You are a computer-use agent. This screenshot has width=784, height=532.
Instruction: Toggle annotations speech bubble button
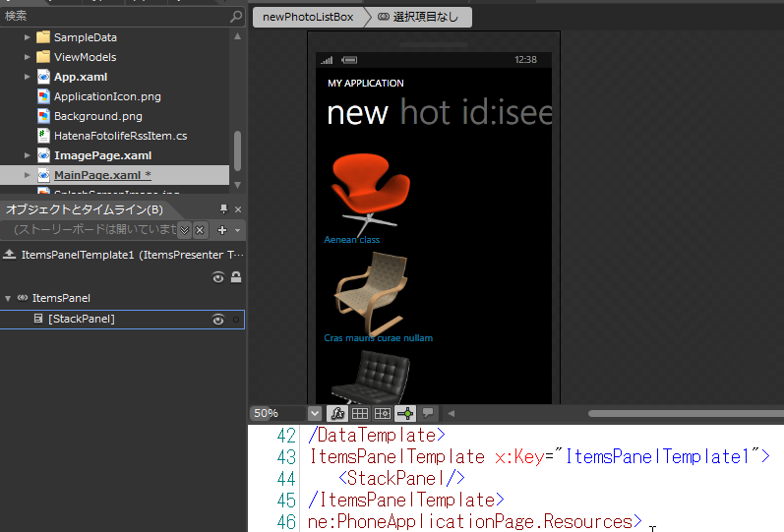[x=428, y=412]
